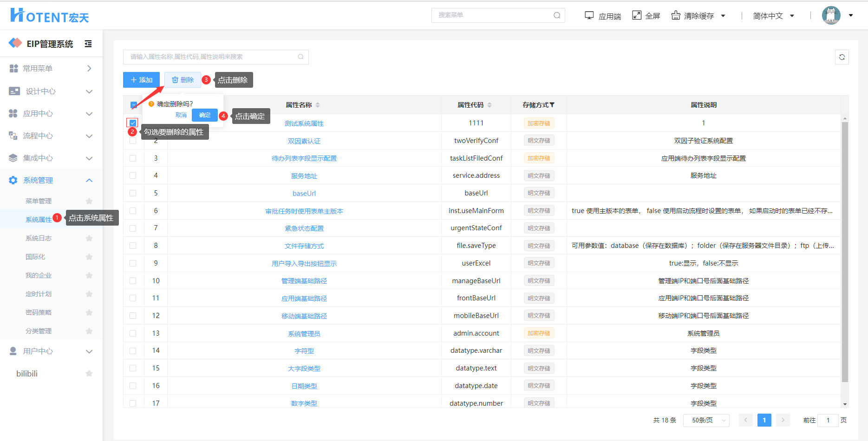Favorite 菜单管理 using its star icon

point(89,201)
